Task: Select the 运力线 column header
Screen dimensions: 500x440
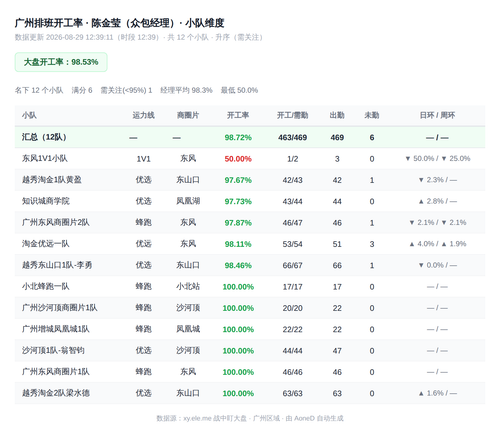Action: tap(143, 115)
